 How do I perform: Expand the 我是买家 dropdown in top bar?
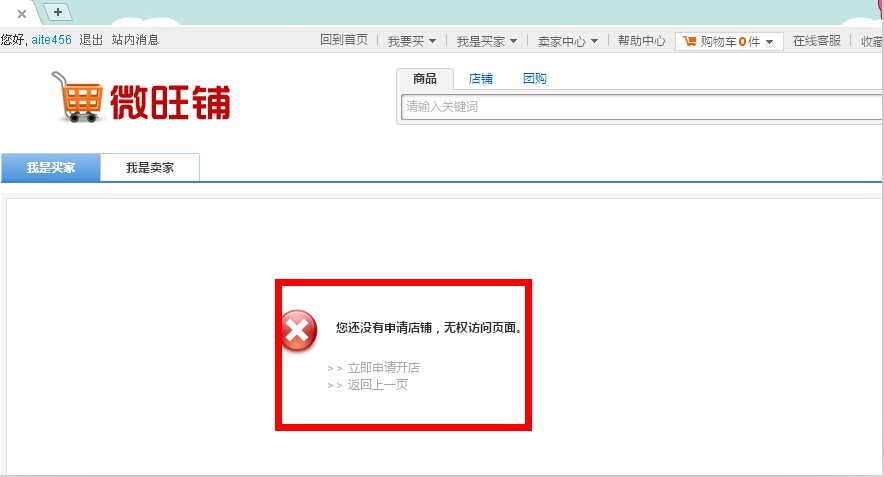click(x=486, y=41)
